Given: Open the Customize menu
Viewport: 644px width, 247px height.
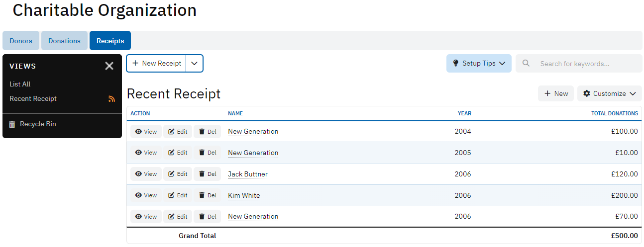Looking at the screenshot, I should 609,93.
